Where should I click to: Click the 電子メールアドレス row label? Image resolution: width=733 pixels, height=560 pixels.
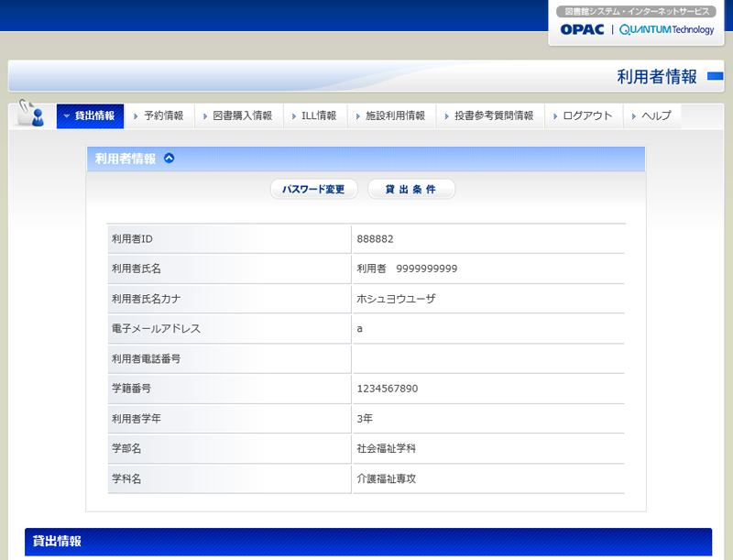point(156,329)
